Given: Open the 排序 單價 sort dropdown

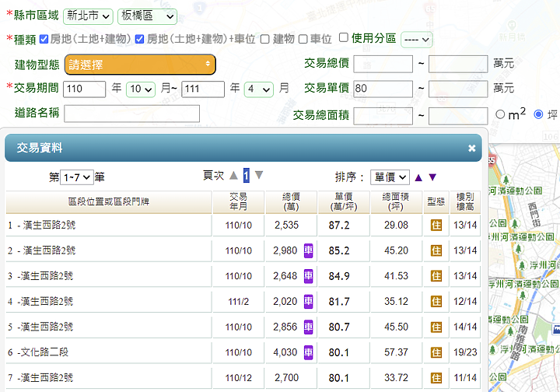Looking at the screenshot, I should click(x=390, y=177).
